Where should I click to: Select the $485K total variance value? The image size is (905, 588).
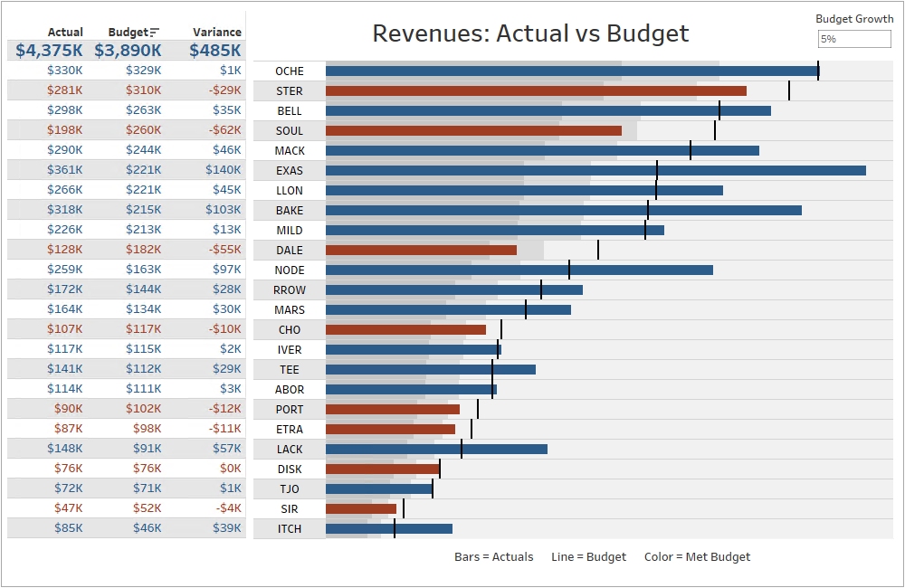215,50
